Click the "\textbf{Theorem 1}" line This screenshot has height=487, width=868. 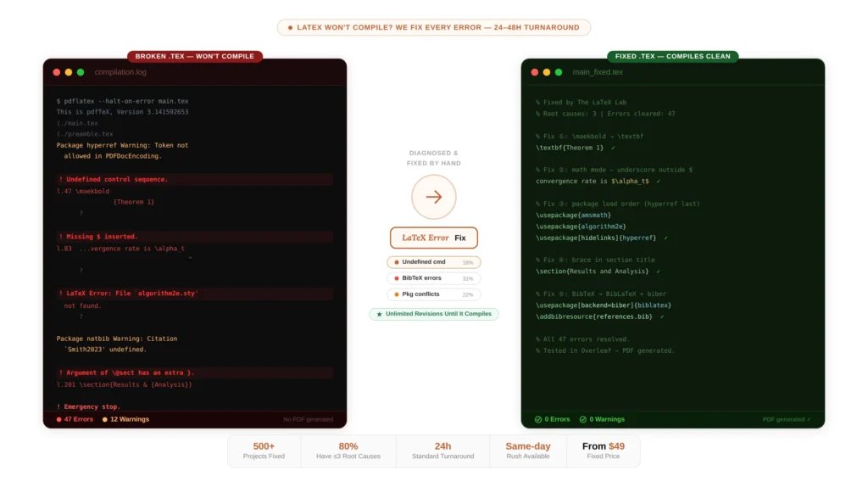pyautogui.click(x=570, y=148)
